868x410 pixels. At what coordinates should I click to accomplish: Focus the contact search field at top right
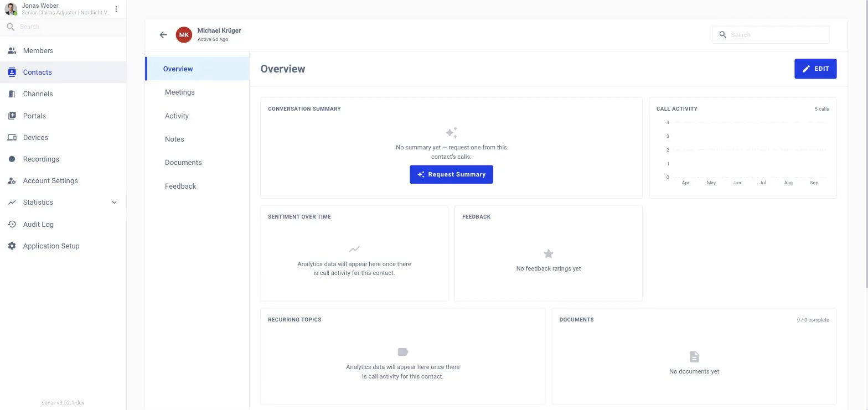(771, 35)
